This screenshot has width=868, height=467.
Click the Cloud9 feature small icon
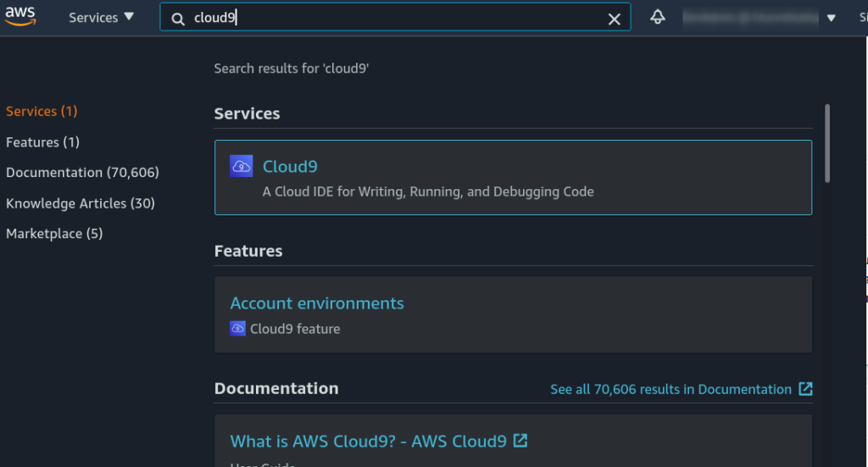[237, 329]
